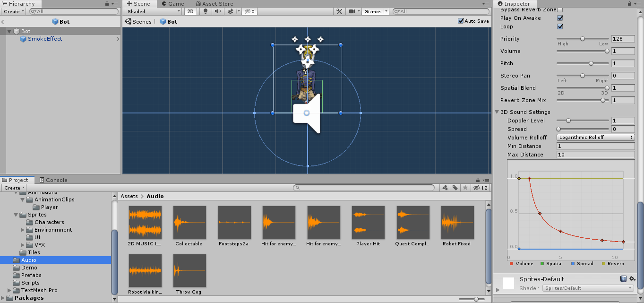Viewport: 644px width, 303px height.
Task: Collapse 3D Sound Settings section
Action: tap(497, 112)
